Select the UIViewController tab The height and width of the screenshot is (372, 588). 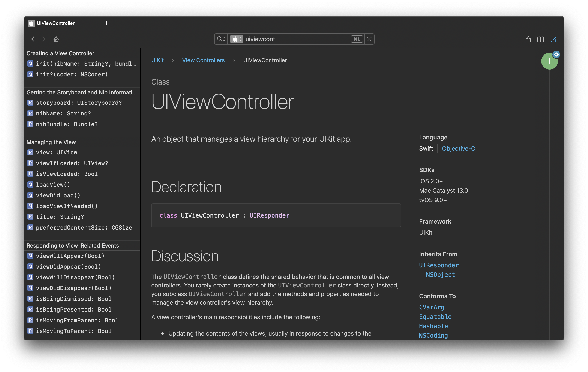pos(63,23)
